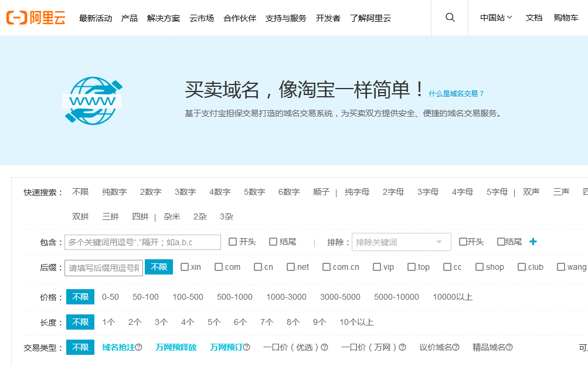The image size is (588, 366).
Task: Select 杂米 quick search filter
Action: click(x=172, y=216)
